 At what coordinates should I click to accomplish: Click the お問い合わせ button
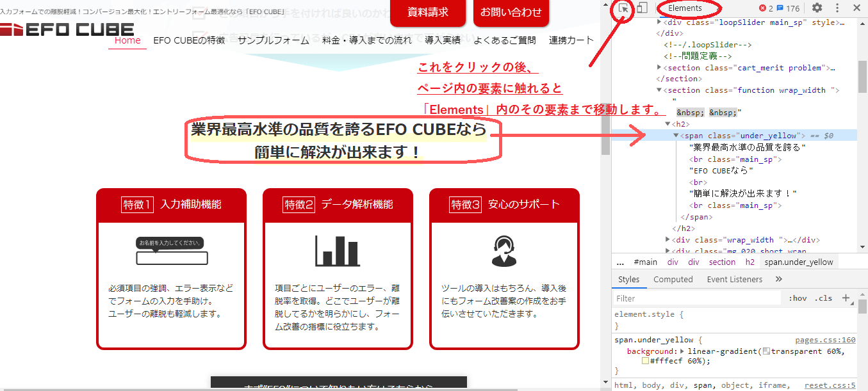(x=511, y=12)
